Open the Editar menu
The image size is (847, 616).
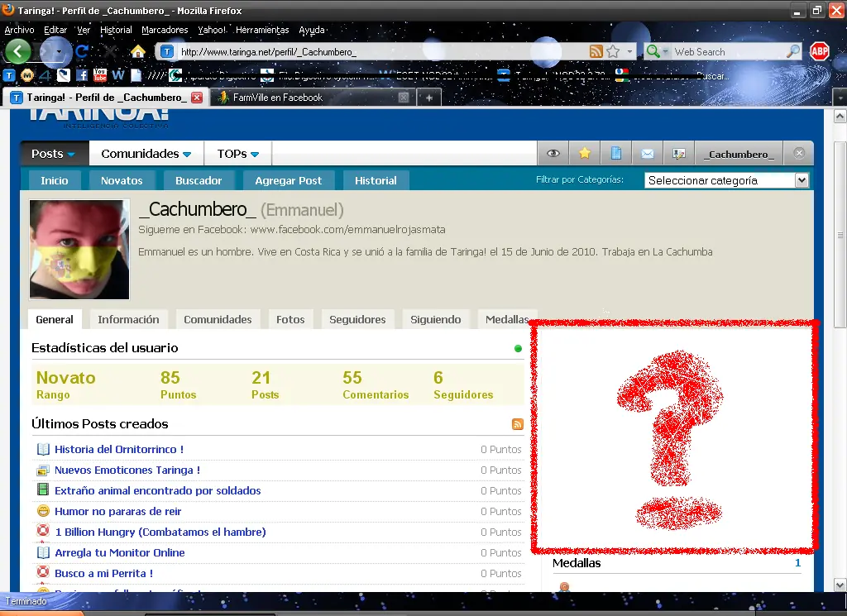tap(55, 31)
